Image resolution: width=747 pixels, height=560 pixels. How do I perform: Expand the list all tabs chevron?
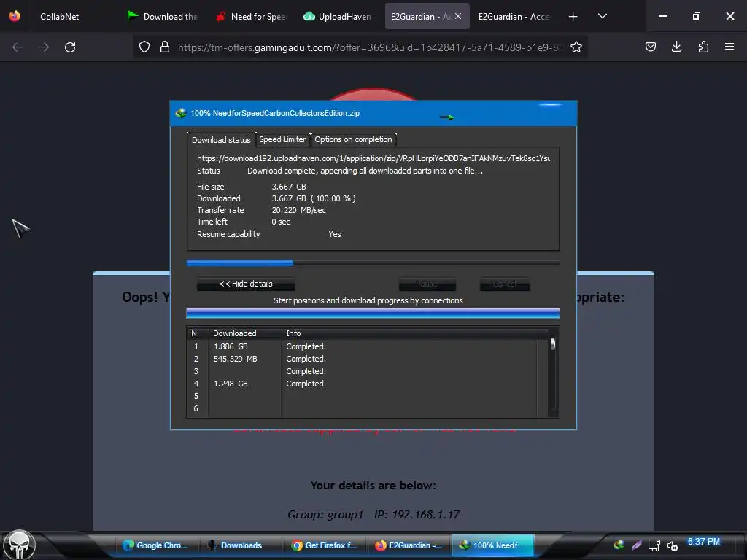(x=602, y=16)
